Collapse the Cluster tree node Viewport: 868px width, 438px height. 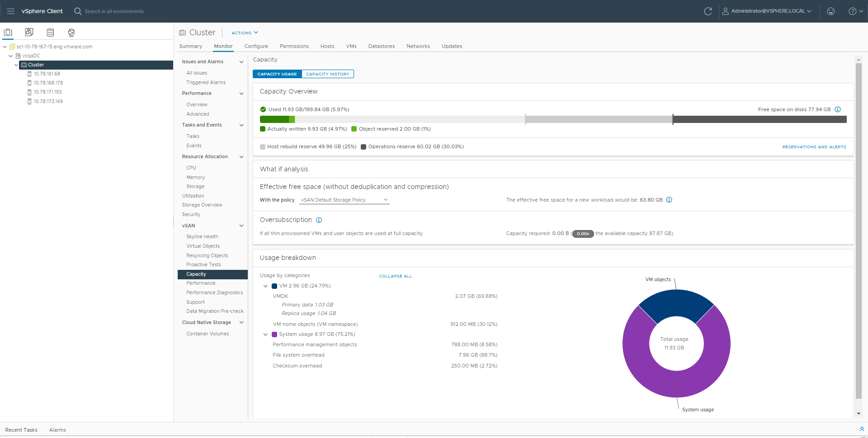tap(16, 65)
